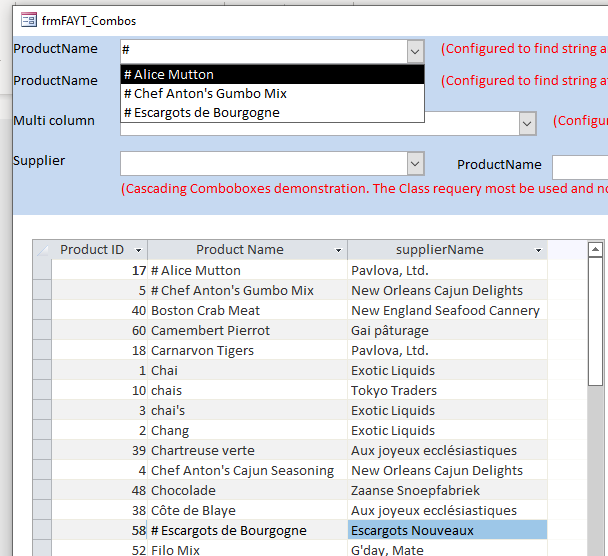
Task: Click the Product ID cell showing 17
Action: tap(99, 270)
